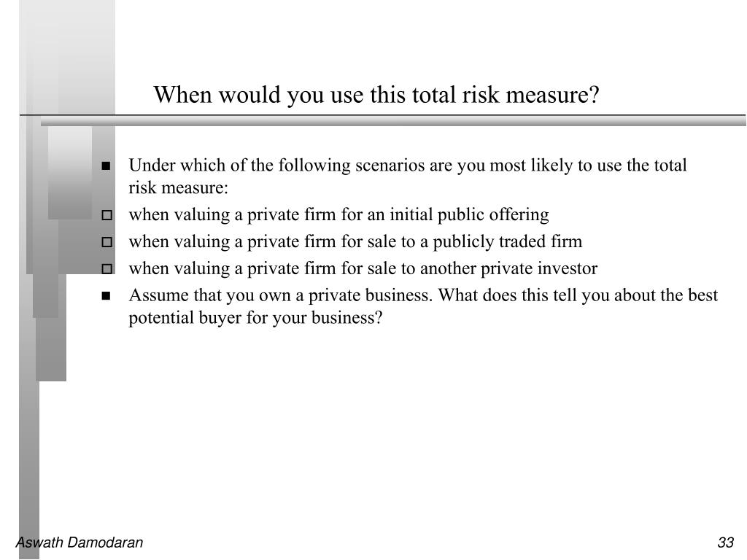
Task: Click the question 'potential buyer for your business?'
Action: coord(255,318)
